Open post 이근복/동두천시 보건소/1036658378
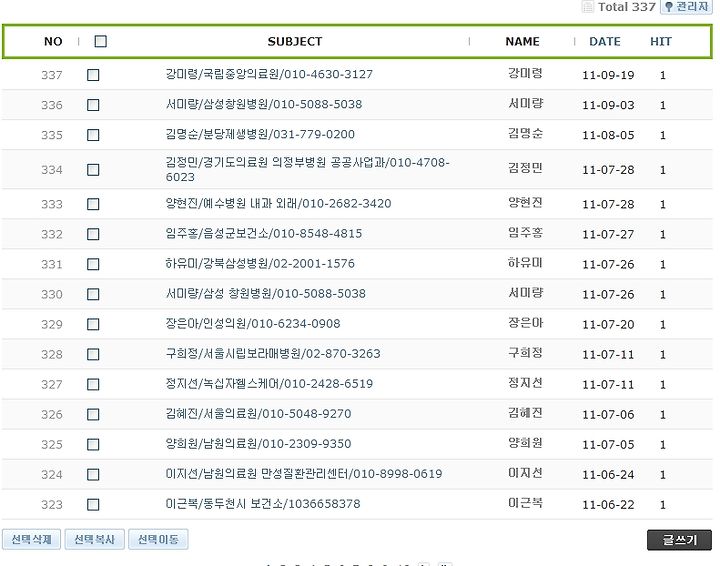 (263, 504)
